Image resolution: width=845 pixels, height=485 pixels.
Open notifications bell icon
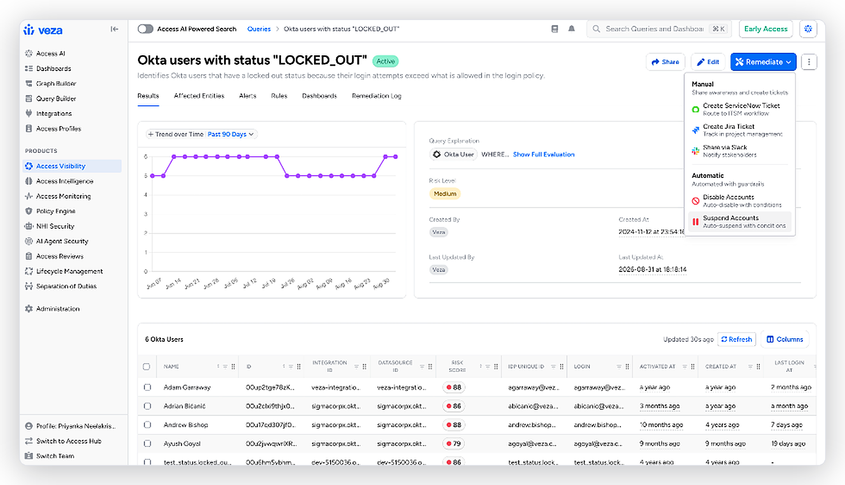click(x=571, y=29)
